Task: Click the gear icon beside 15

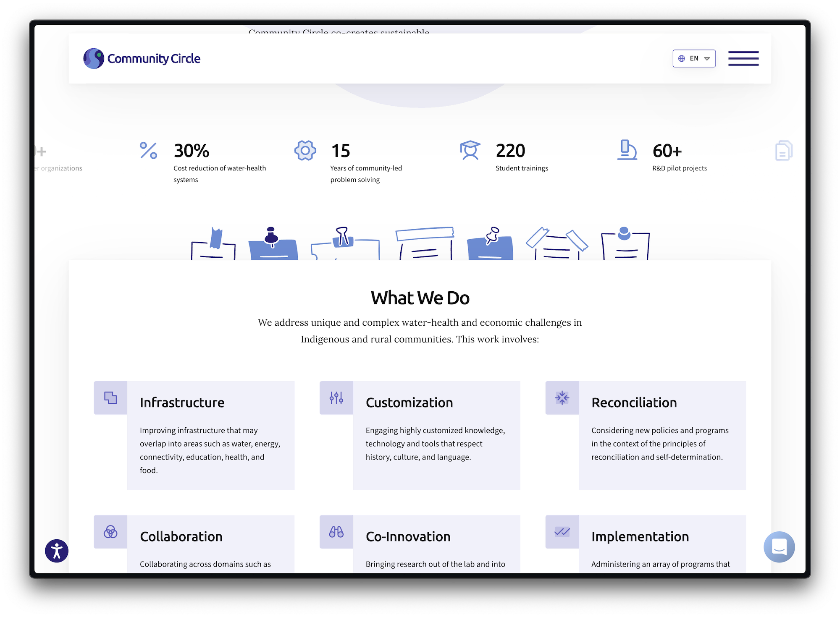Action: point(305,150)
